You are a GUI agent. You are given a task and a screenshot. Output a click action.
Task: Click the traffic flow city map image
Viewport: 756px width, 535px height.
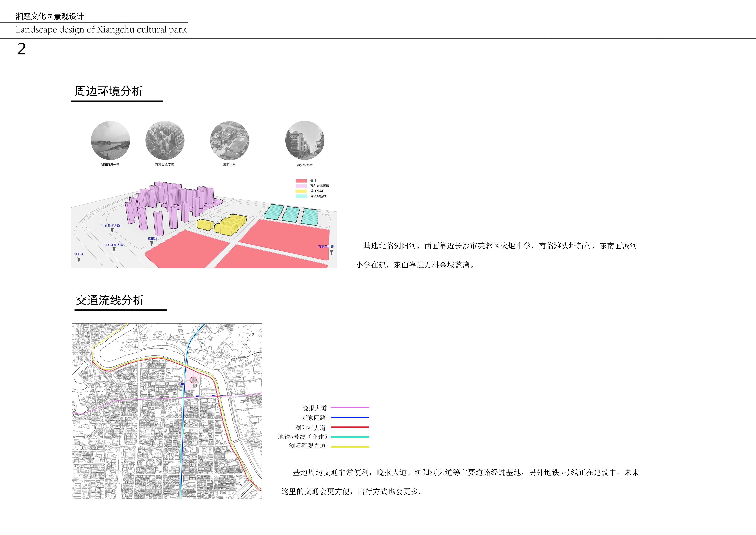coord(167,411)
